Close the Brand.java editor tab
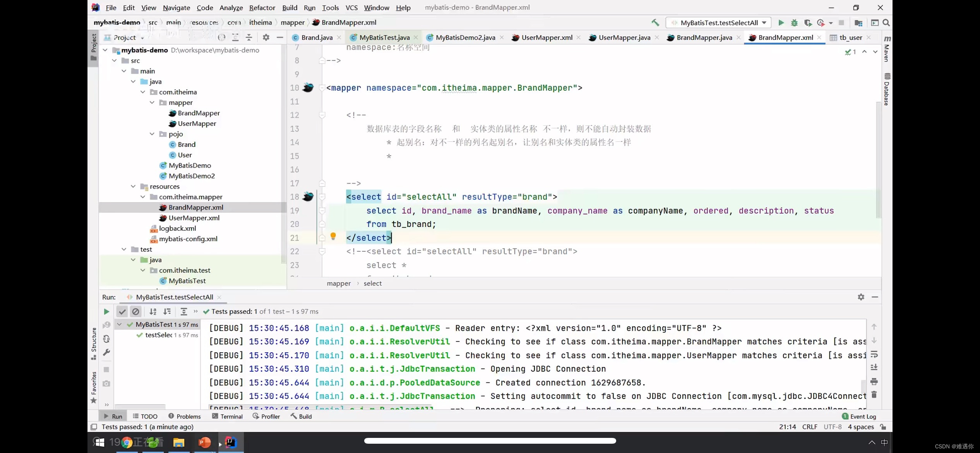This screenshot has height=453, width=980. click(x=339, y=37)
